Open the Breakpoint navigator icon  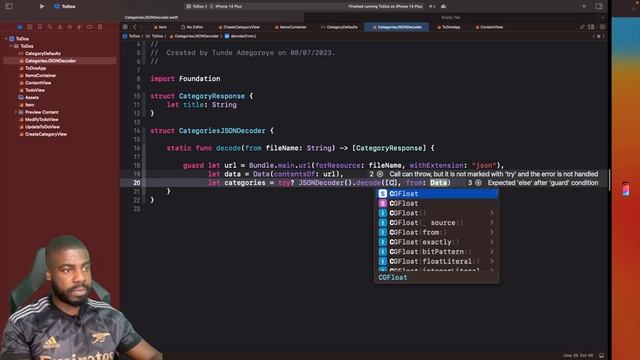pos(89,27)
